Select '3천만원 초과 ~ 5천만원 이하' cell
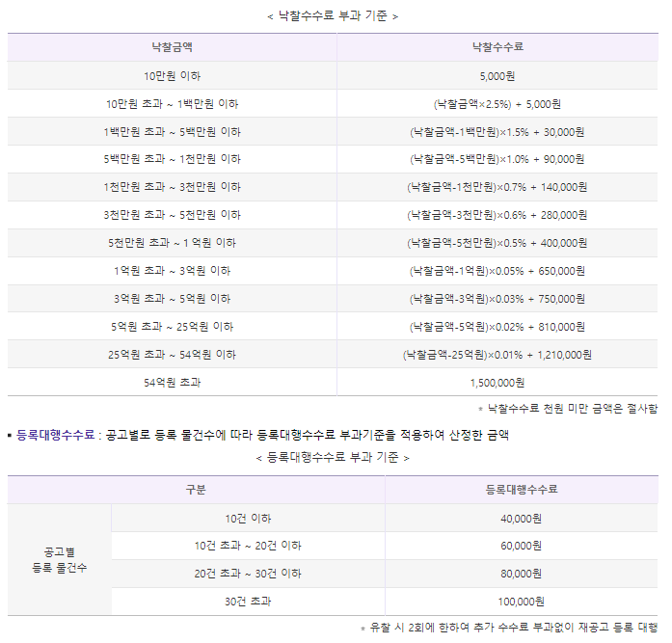The image size is (672, 643). pyautogui.click(x=172, y=215)
